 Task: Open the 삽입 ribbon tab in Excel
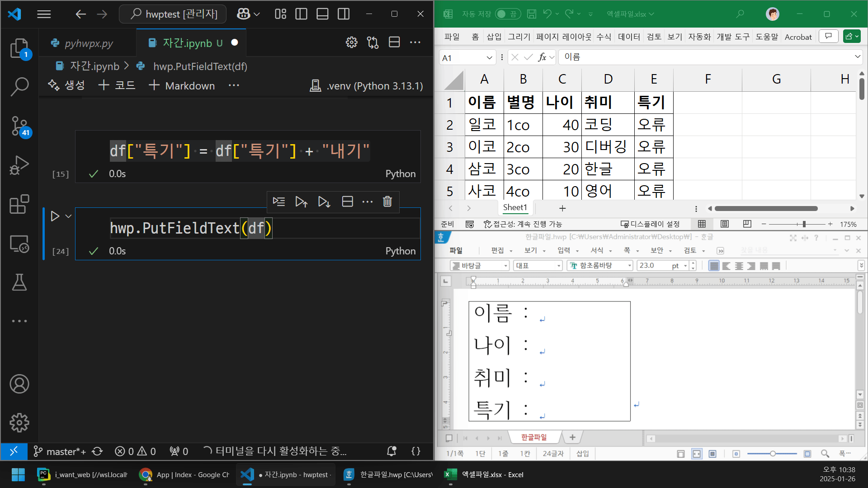494,37
